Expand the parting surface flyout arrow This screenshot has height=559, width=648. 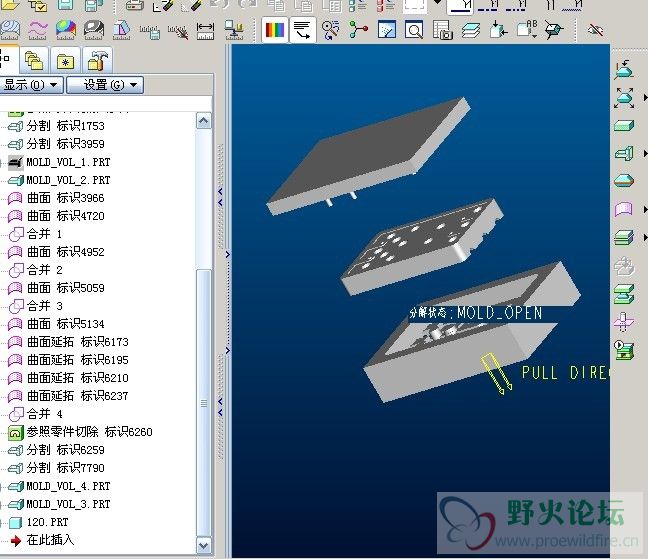click(x=645, y=210)
